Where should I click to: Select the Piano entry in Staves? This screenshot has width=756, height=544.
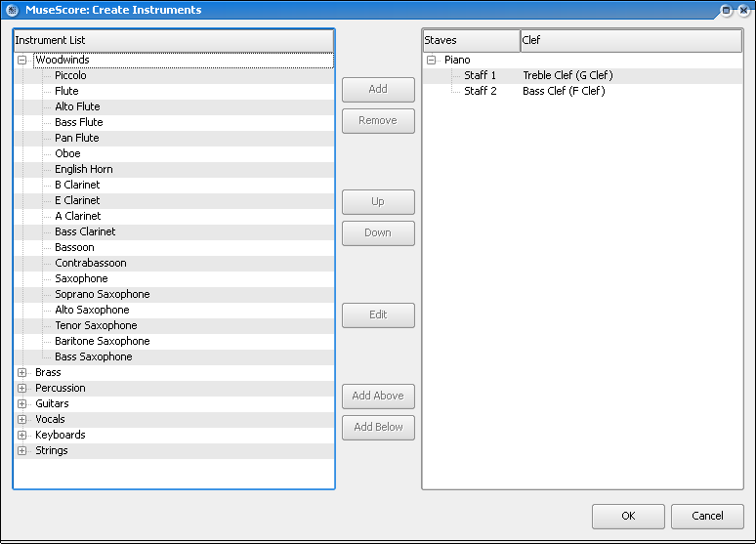click(457, 60)
